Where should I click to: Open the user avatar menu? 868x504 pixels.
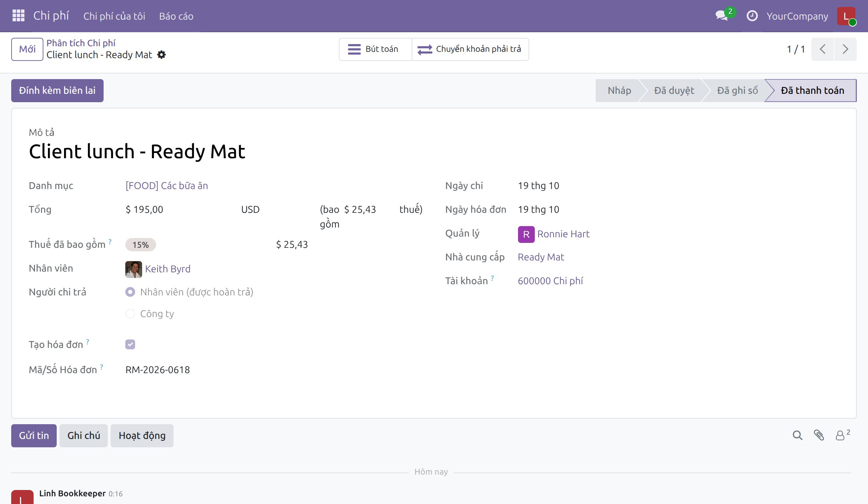[x=846, y=16]
